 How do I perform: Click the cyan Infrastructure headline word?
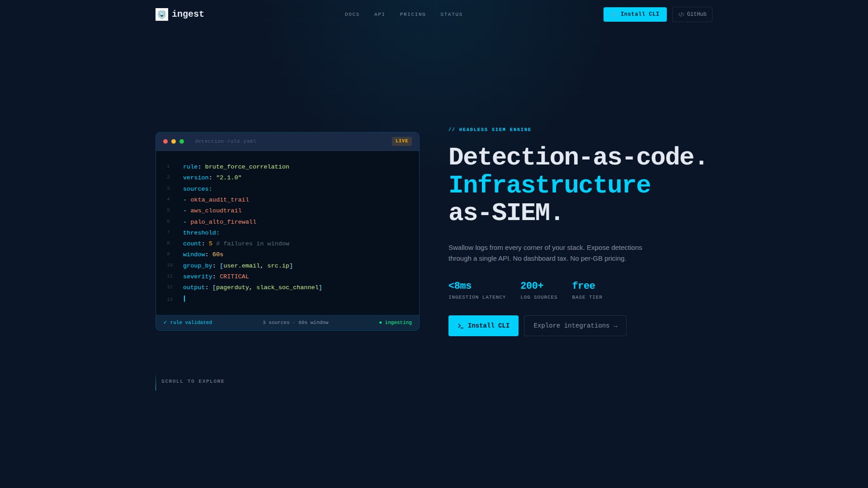pyautogui.click(x=549, y=185)
